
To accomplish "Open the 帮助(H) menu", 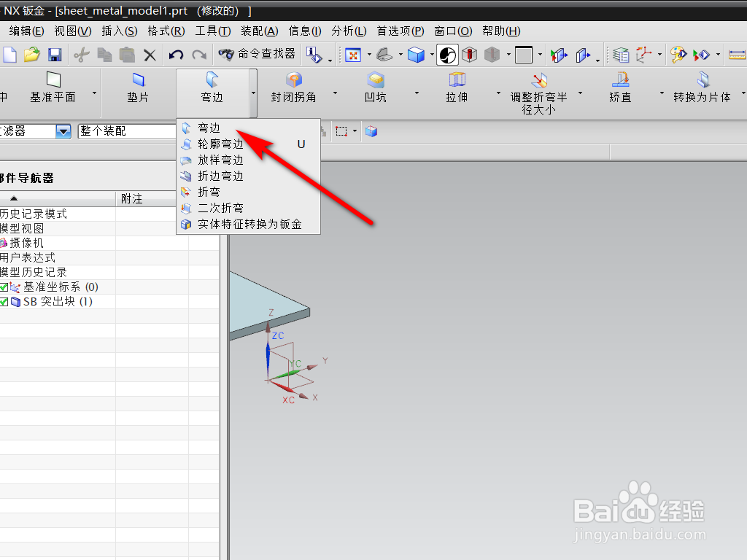I will coord(501,31).
